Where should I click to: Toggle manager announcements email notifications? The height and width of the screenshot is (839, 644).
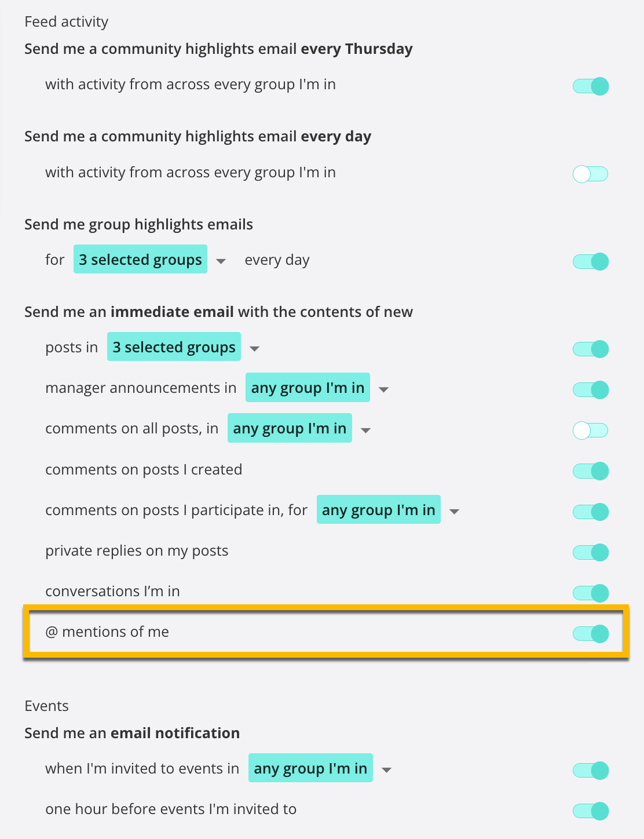(590, 389)
